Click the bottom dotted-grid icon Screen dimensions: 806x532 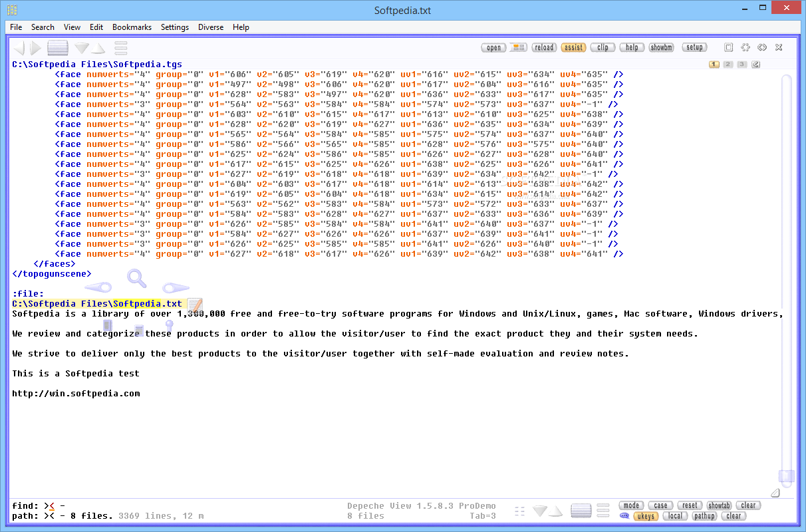point(519,511)
